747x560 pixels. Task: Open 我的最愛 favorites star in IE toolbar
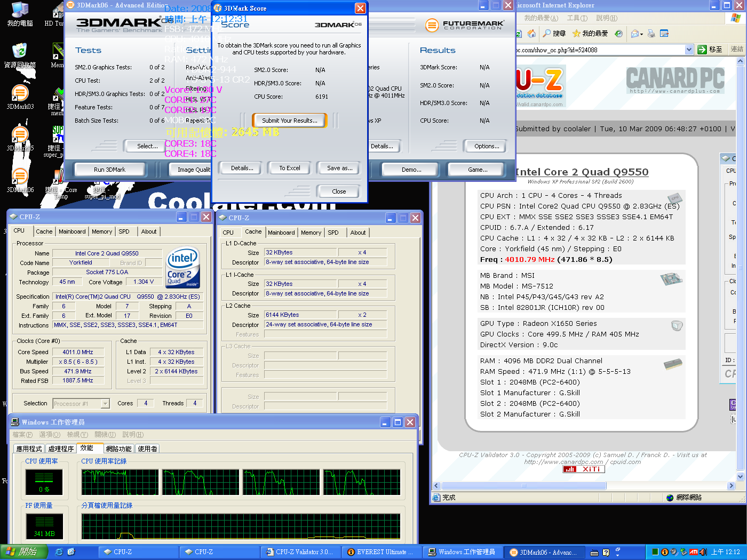590,34
